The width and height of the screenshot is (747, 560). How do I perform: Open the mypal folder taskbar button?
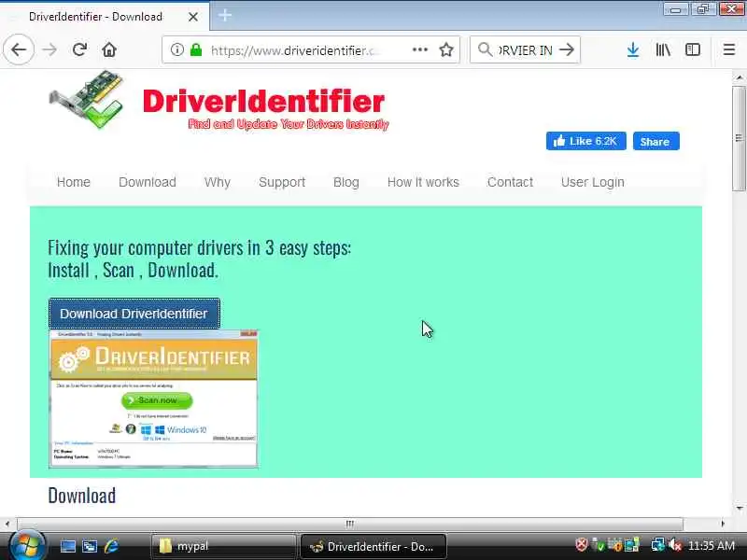(223, 546)
